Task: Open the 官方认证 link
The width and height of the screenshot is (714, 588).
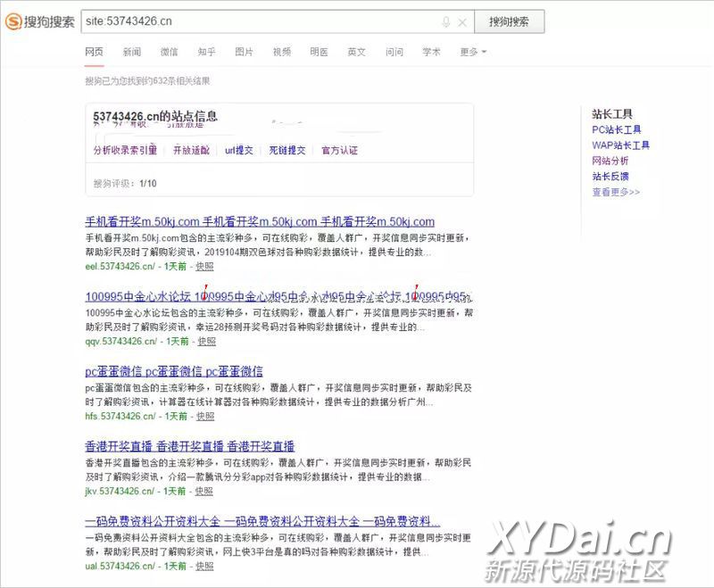Action: pos(340,150)
